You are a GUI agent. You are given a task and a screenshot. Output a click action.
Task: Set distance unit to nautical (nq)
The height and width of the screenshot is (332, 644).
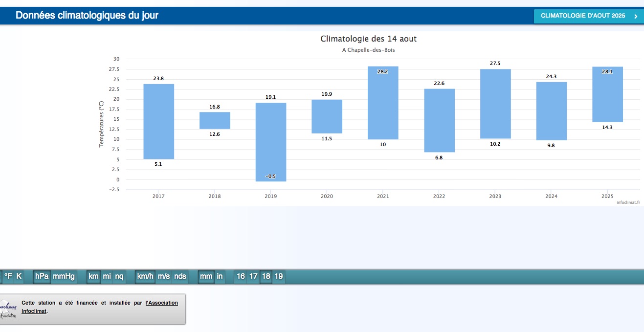[119, 276]
